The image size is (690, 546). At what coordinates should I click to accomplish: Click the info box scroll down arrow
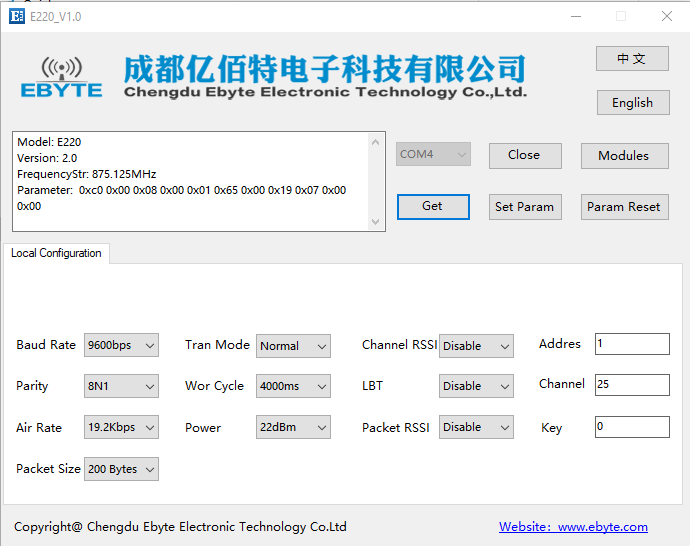coord(375,221)
